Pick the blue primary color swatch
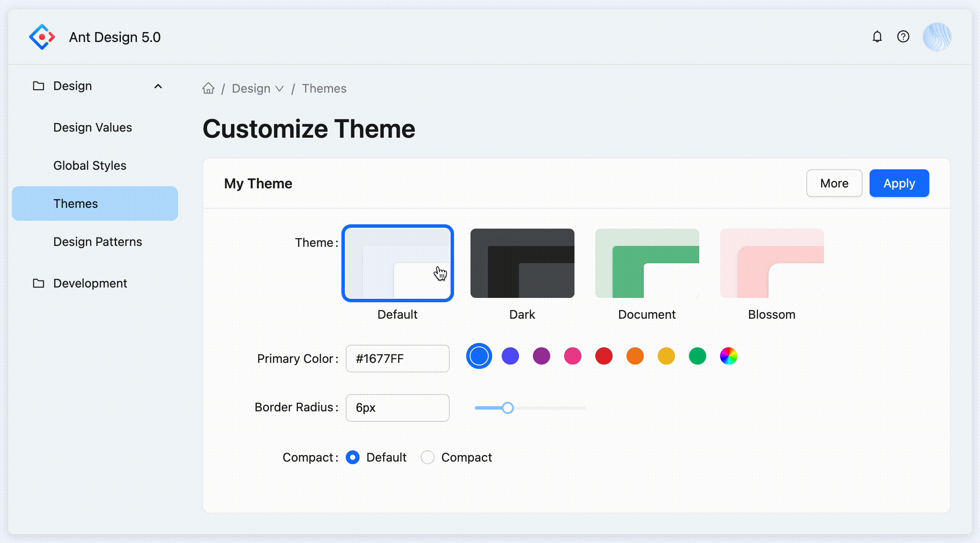Viewport: 980px width, 543px height. (479, 356)
